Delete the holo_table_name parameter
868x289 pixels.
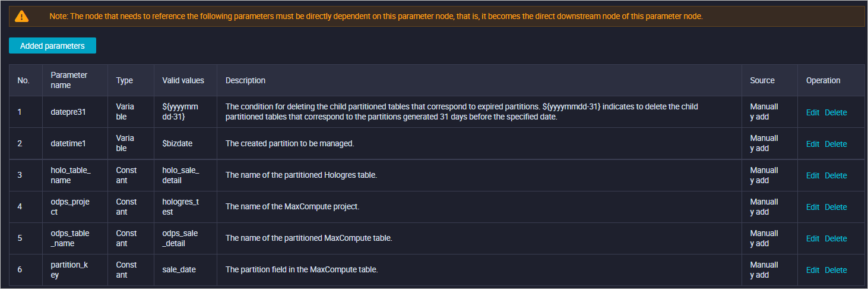coord(835,175)
